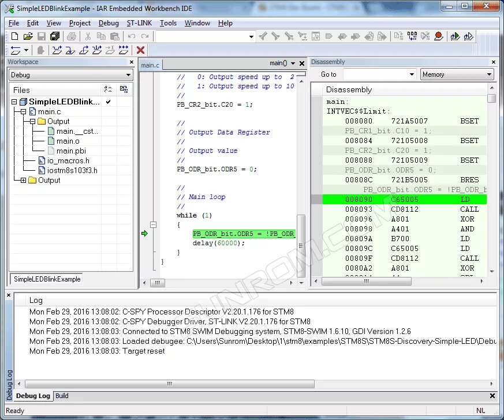Screen dimensions: 504x420
Task: Open the Reset button dropdown arrow
Action: (x=27, y=50)
